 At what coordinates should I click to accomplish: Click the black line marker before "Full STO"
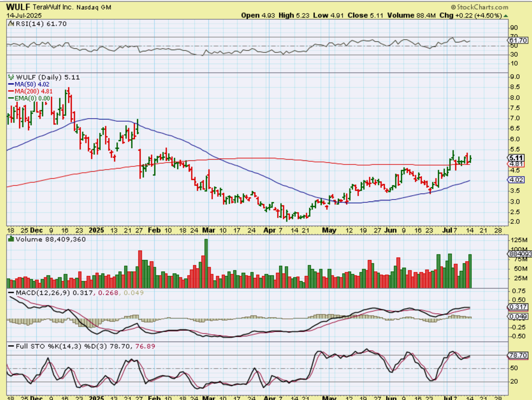click(11, 346)
